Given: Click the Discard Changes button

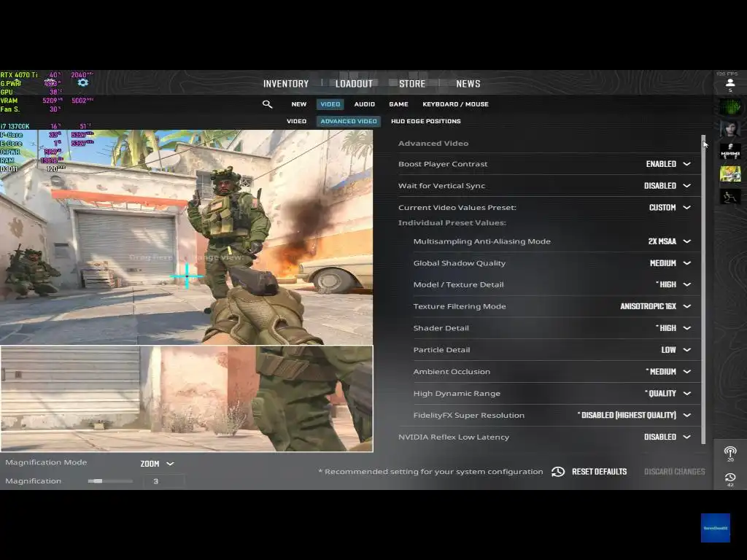Looking at the screenshot, I should (x=674, y=472).
